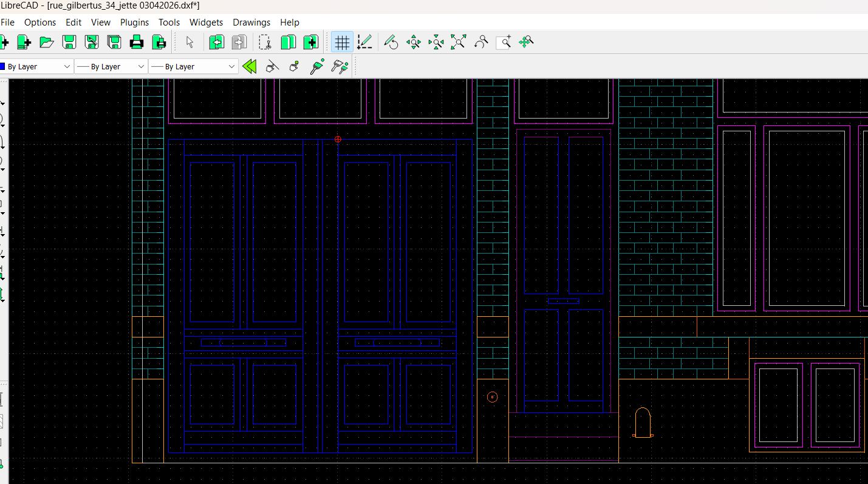Screen dimensions: 868x484
Task: Toggle the grid display button
Action: (342, 42)
